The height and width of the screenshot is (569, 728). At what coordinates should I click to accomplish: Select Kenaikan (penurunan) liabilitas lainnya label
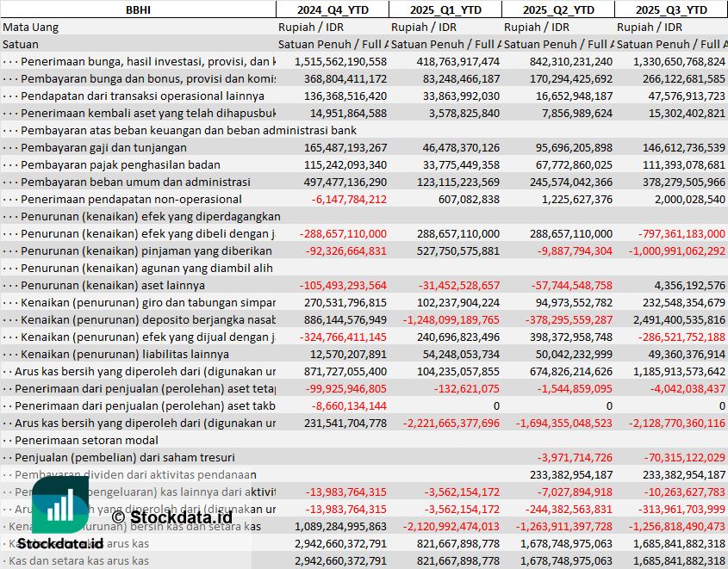point(116,355)
